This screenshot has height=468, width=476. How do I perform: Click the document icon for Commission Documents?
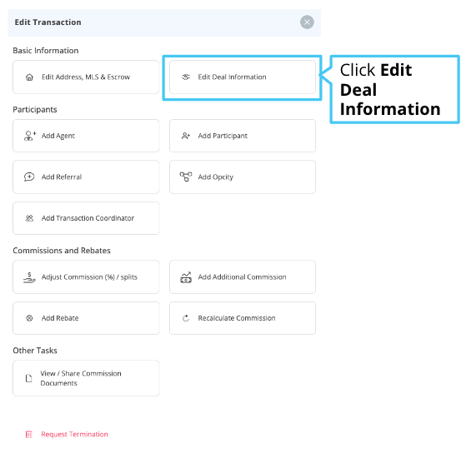click(x=29, y=378)
